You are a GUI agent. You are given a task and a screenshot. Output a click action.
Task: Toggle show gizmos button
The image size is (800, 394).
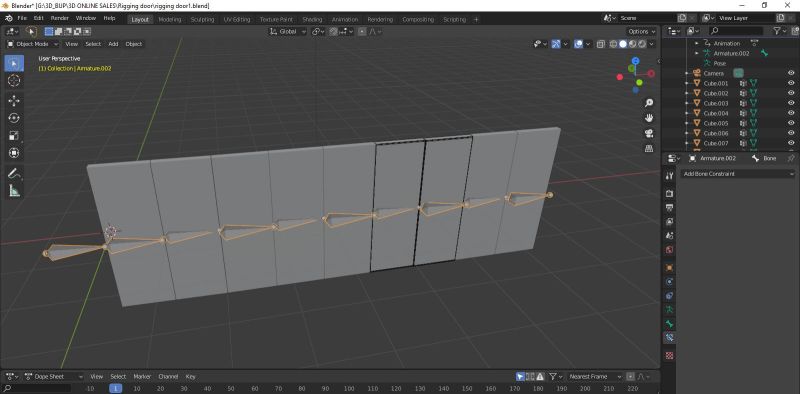coord(556,44)
